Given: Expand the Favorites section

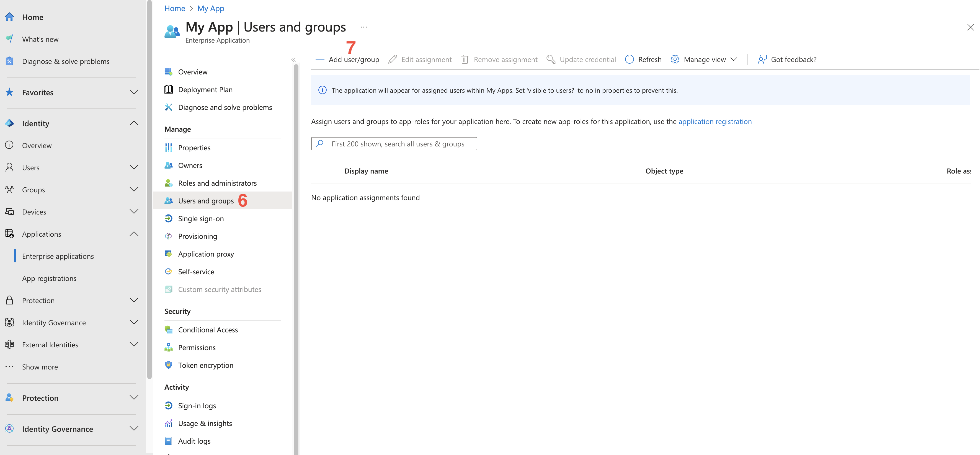Looking at the screenshot, I should [x=133, y=92].
